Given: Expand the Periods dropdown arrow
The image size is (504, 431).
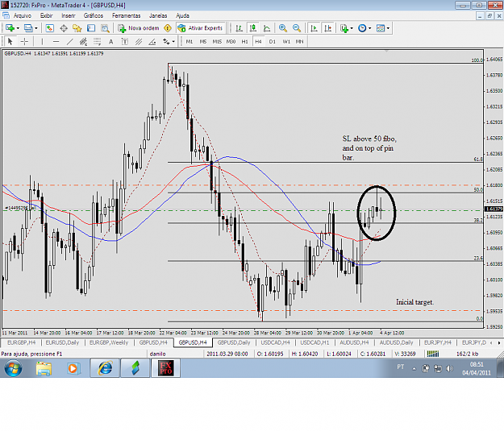Looking at the screenshot, I should (369, 28).
